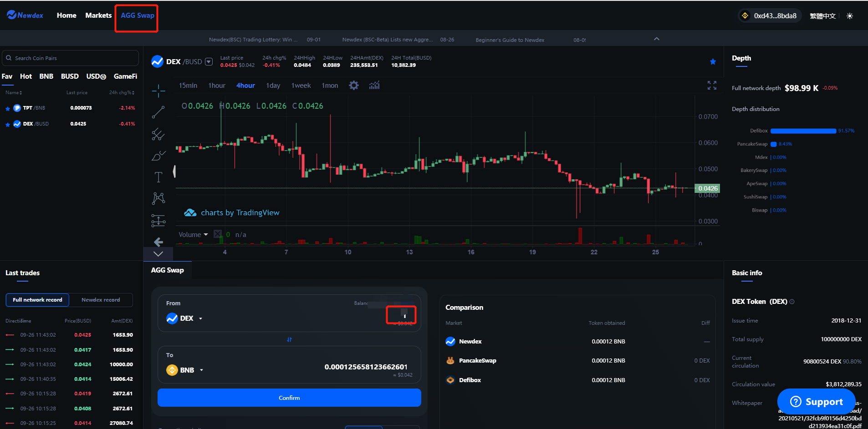Toggle fullscreen chart view
Image resolution: width=868 pixels, height=429 pixels.
[712, 85]
